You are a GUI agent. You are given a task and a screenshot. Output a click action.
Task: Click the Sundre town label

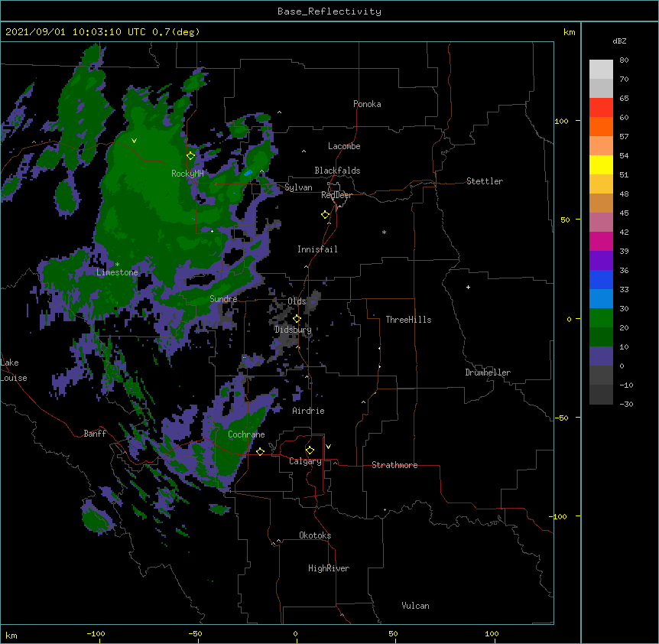click(x=223, y=299)
